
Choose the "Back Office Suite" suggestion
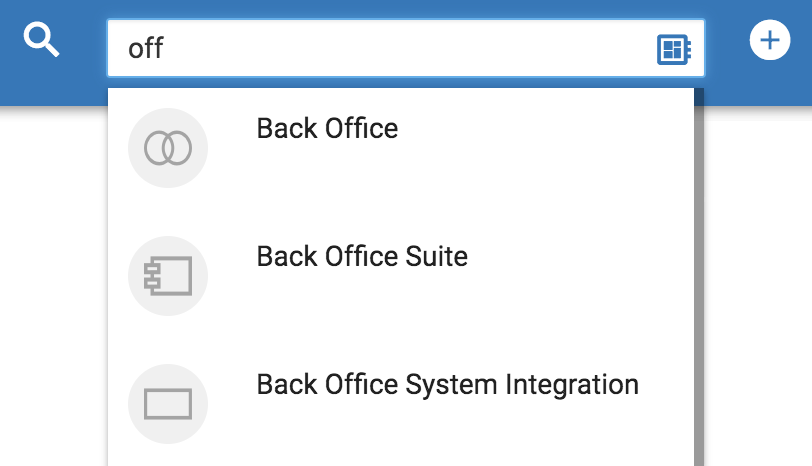[362, 256]
